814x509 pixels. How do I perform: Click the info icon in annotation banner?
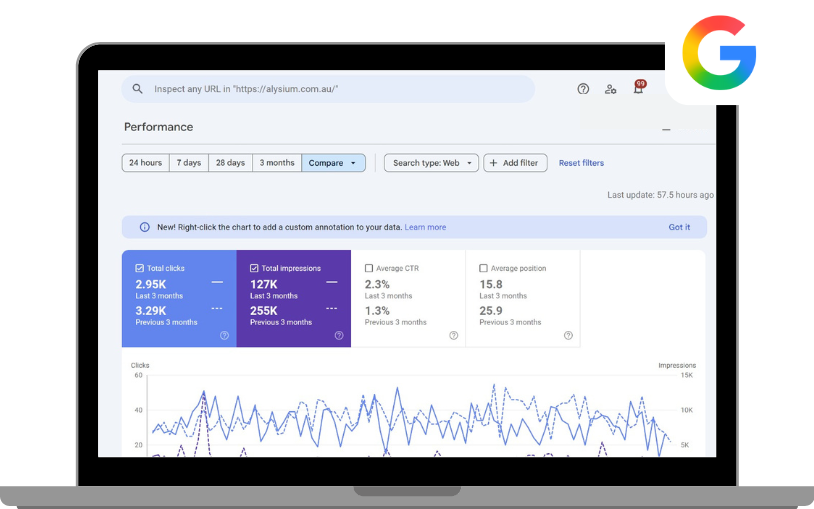click(145, 227)
